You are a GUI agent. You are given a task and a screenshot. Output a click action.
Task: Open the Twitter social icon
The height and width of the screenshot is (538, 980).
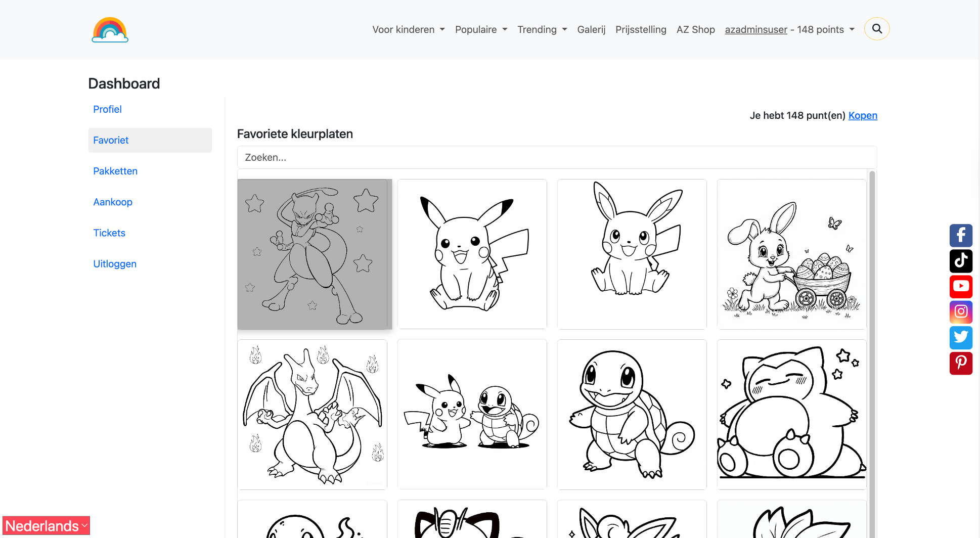pos(961,337)
